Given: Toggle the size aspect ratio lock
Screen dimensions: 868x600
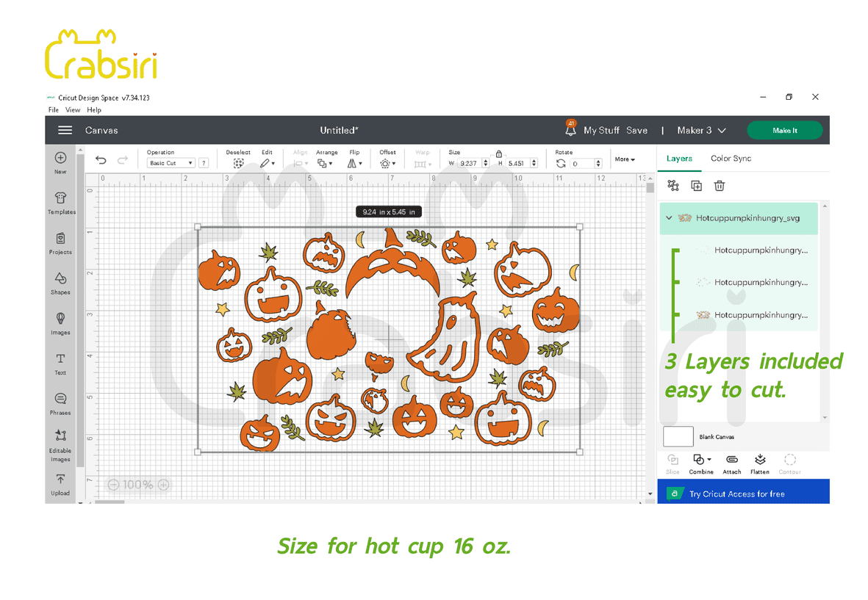Looking at the screenshot, I should 499,153.
